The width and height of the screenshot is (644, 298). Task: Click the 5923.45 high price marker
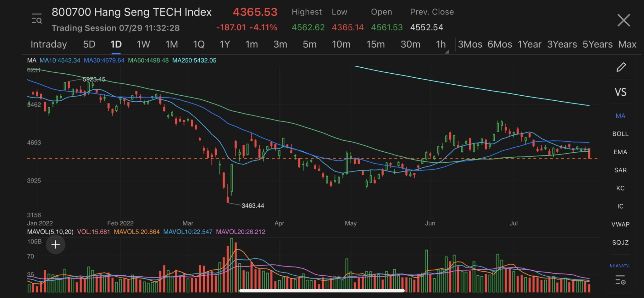(x=94, y=79)
